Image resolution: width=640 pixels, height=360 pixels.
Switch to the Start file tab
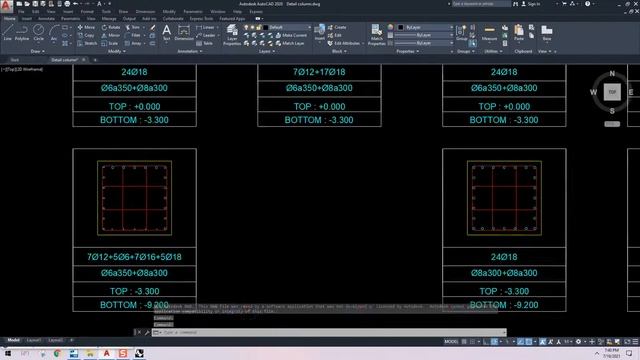(15, 60)
